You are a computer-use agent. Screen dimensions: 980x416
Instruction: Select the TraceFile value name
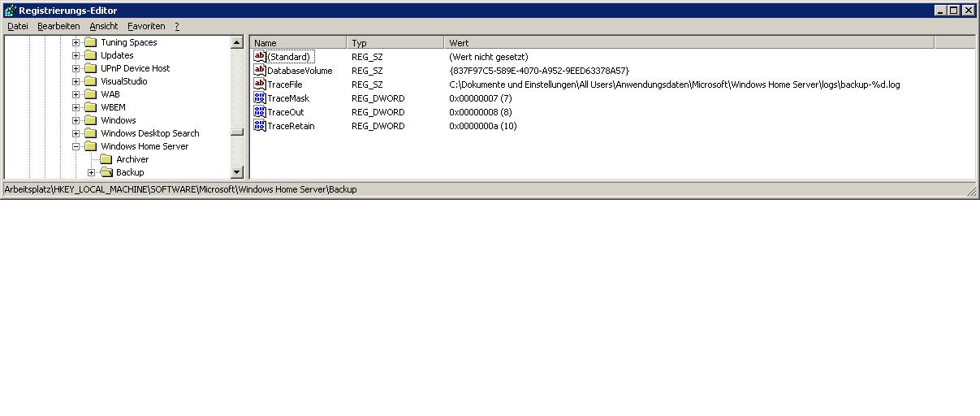click(285, 84)
